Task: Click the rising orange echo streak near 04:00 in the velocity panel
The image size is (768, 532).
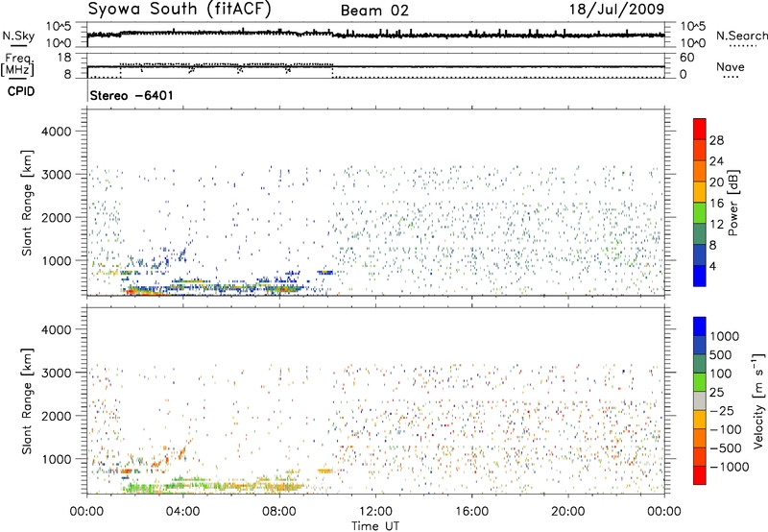Action: [x=182, y=451]
